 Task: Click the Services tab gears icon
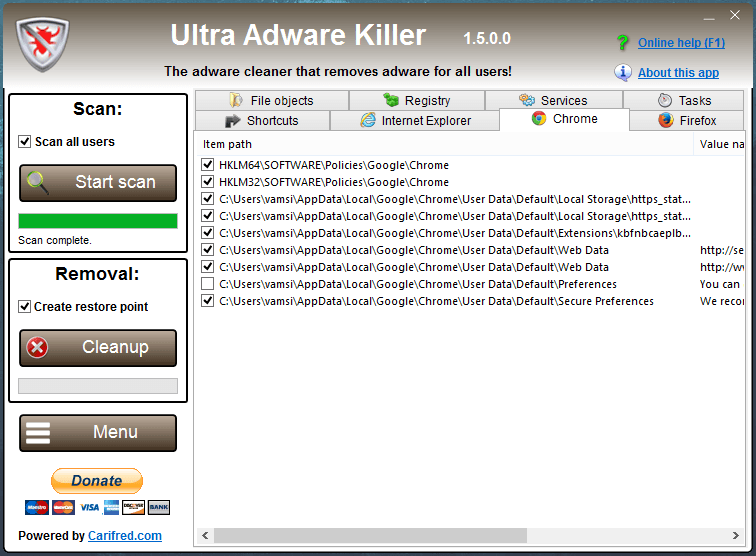(526, 100)
